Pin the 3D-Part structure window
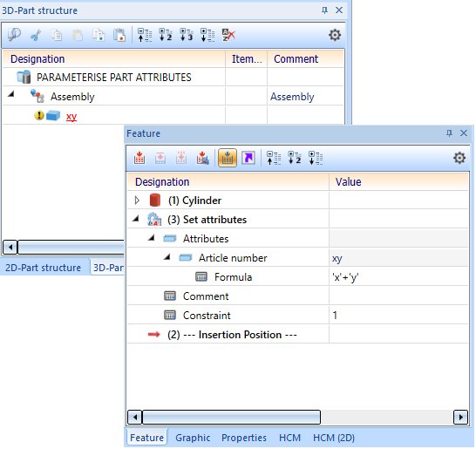 (324, 10)
